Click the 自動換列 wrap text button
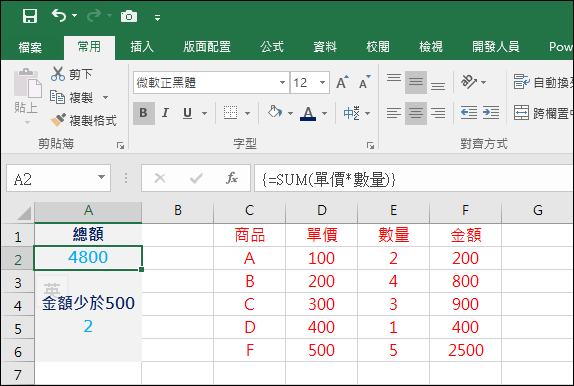This screenshot has width=574, height=386. point(543,82)
